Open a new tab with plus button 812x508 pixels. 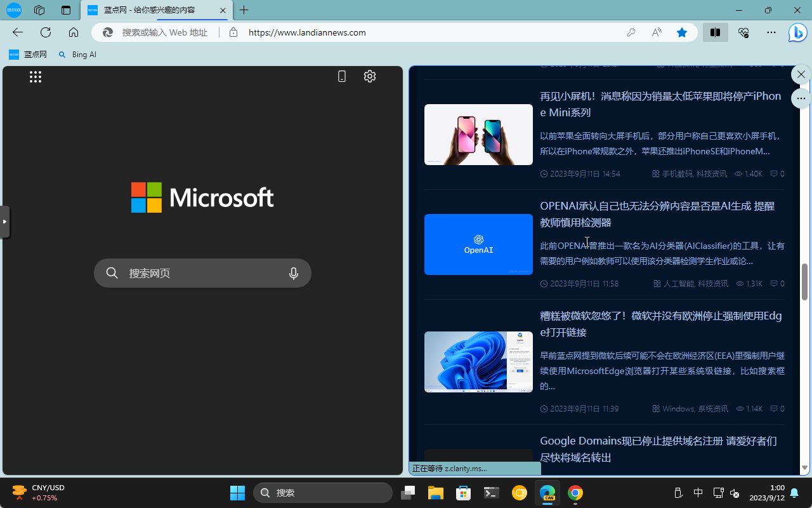click(x=244, y=10)
